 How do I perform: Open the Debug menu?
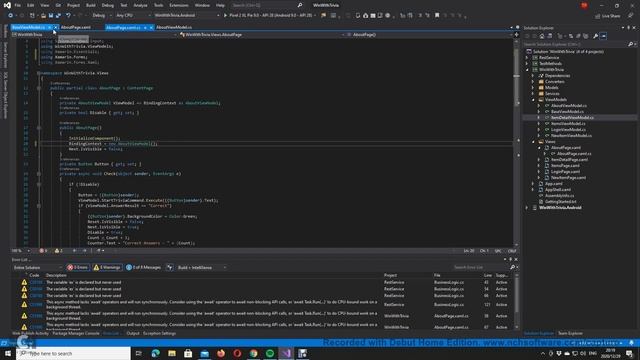pyautogui.click(x=108, y=5)
